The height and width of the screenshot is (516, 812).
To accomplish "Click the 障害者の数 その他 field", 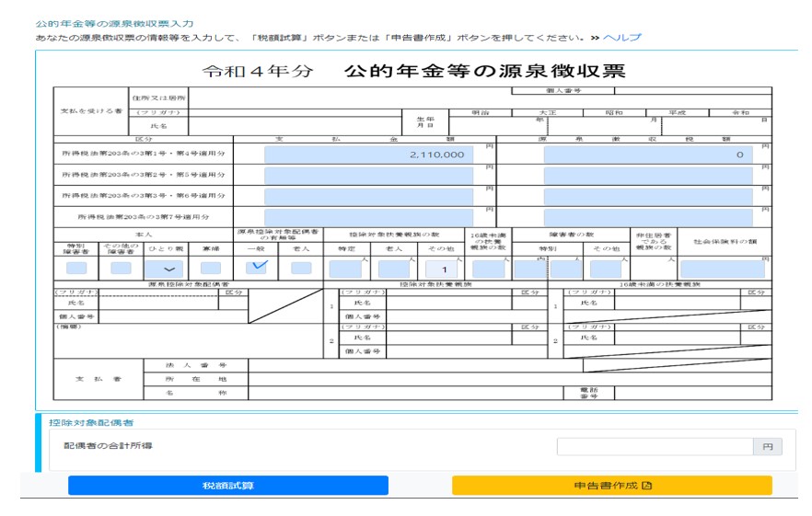I will 606,269.
